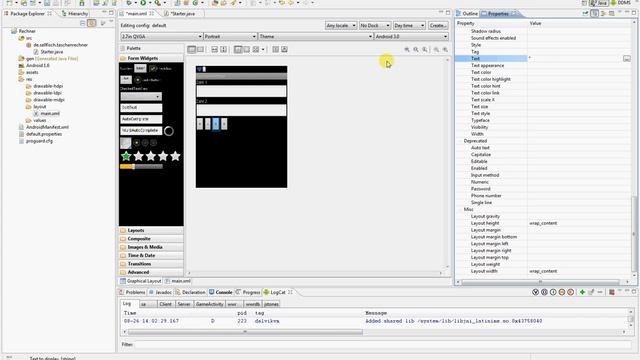Screen dimensions: 640x360
Task: Toggle Link with Editor in Package Explorer
Action: [x=92, y=23]
